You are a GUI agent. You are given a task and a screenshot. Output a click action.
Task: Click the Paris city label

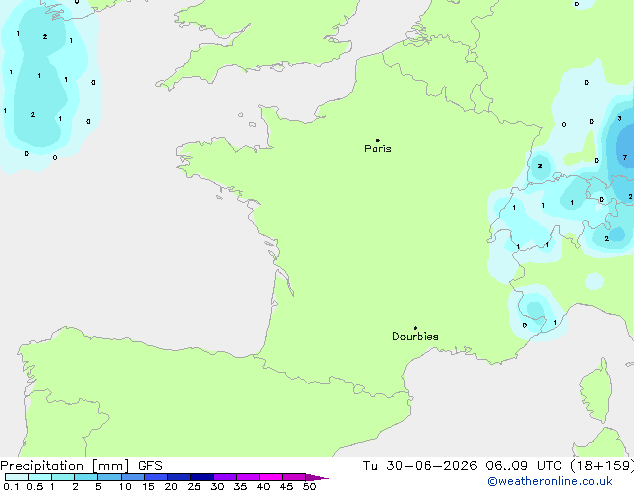[x=378, y=149]
